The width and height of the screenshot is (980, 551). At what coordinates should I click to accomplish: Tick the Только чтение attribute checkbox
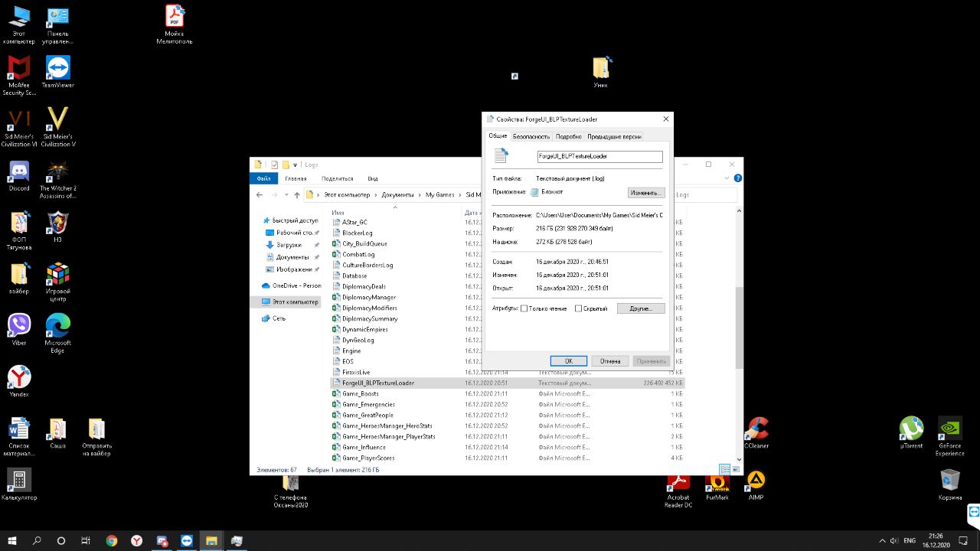click(x=524, y=308)
